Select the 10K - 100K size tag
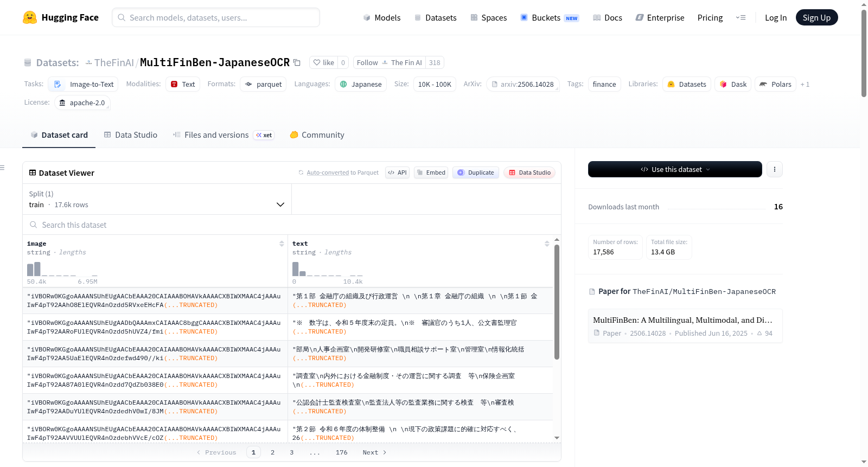This screenshot has width=868, height=467. pos(435,84)
